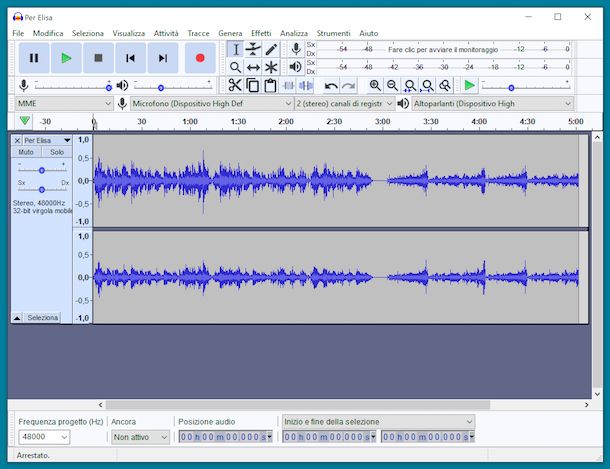The height and width of the screenshot is (469, 610).
Task: Cut selection with the scissors icon
Action: click(235, 85)
